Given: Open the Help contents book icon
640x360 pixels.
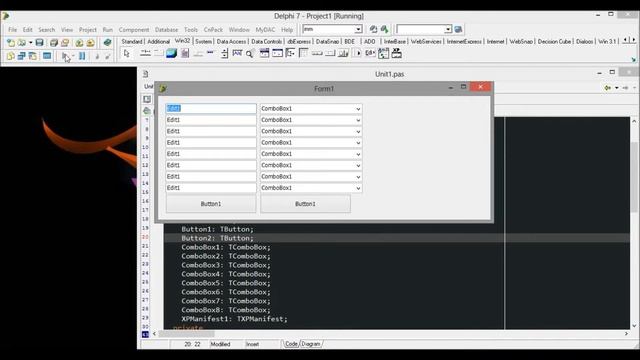Looking at the screenshot, I should (107, 42).
